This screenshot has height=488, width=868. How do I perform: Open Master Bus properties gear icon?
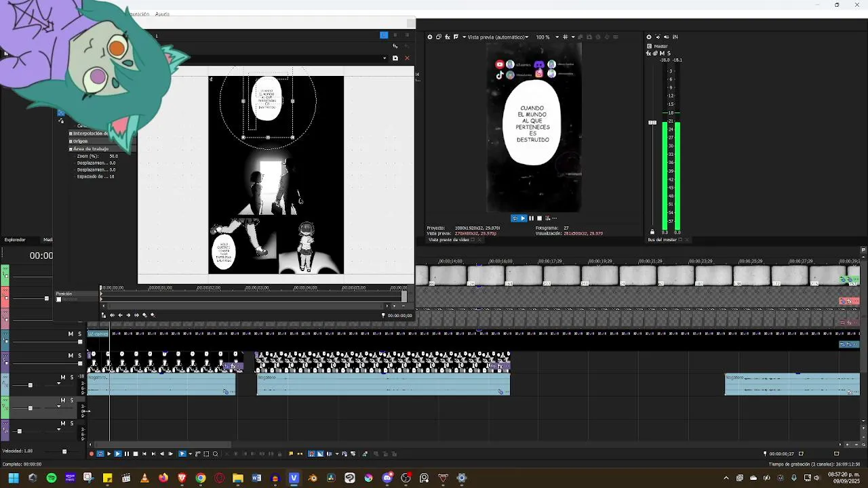coord(649,37)
